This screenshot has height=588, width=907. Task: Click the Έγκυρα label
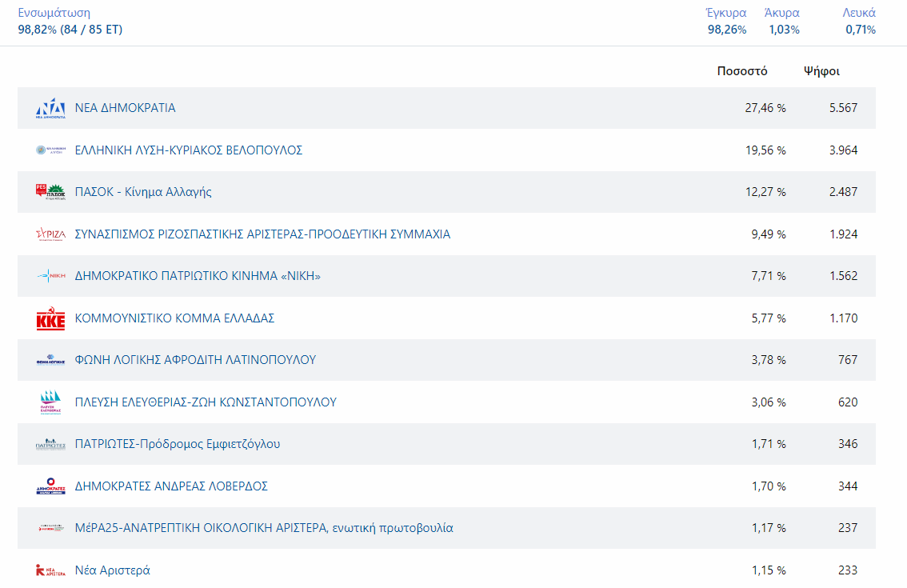point(726,13)
